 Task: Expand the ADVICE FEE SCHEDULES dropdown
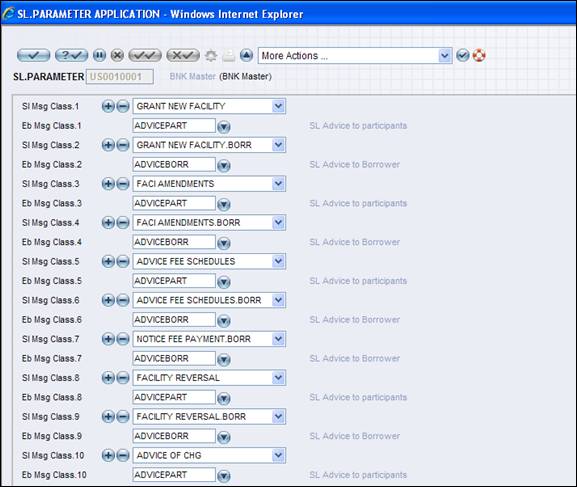pos(279,261)
